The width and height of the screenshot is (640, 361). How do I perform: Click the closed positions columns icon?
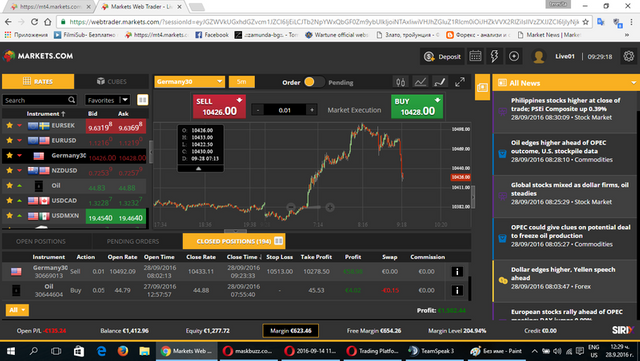(279, 241)
